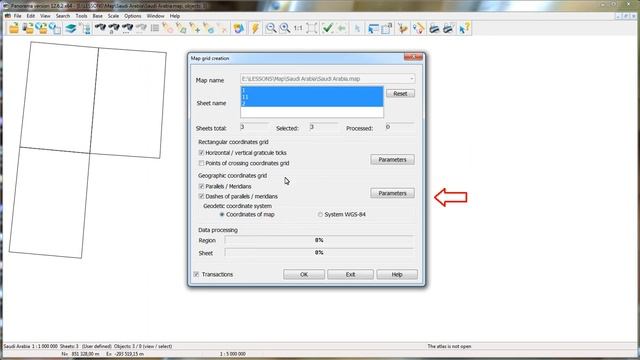Click the first printer toolbar icon
640x360 pixels.
434,28
